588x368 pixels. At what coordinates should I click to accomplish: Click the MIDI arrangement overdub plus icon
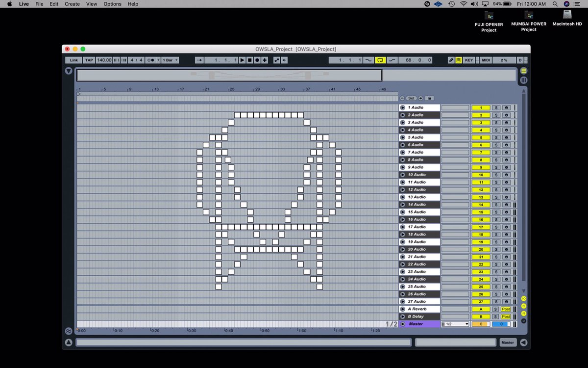click(265, 60)
